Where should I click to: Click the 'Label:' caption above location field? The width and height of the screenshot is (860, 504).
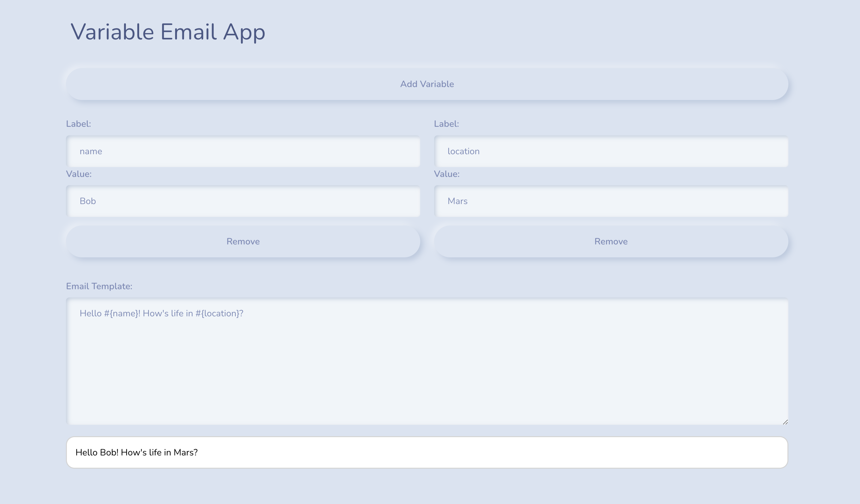click(x=446, y=124)
